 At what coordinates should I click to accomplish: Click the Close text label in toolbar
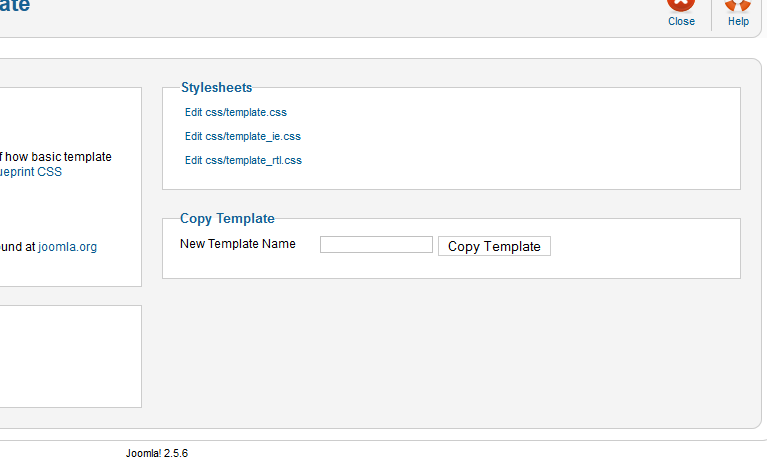pyautogui.click(x=681, y=21)
